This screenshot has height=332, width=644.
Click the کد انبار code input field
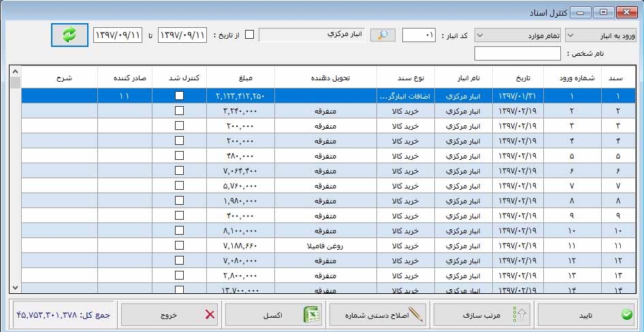click(x=419, y=35)
